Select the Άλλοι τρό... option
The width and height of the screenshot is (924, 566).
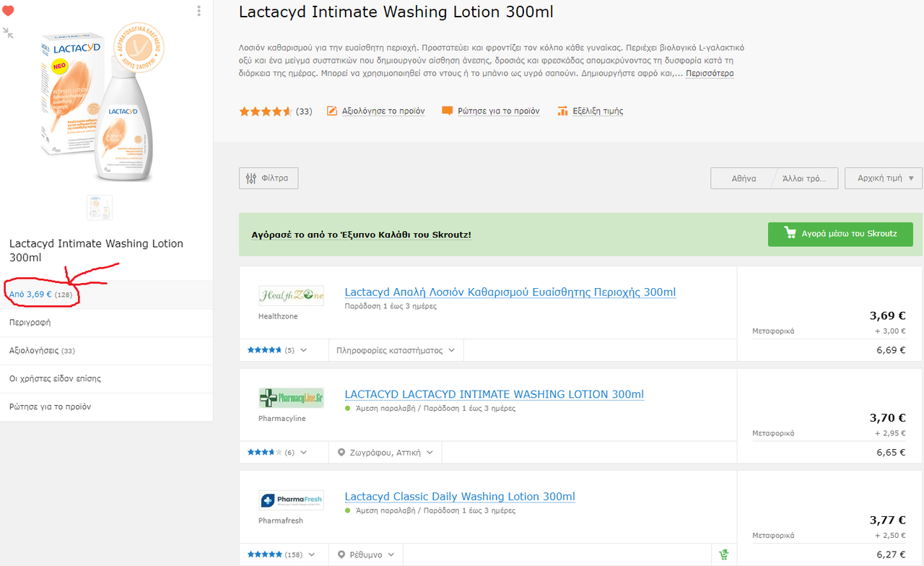806,178
